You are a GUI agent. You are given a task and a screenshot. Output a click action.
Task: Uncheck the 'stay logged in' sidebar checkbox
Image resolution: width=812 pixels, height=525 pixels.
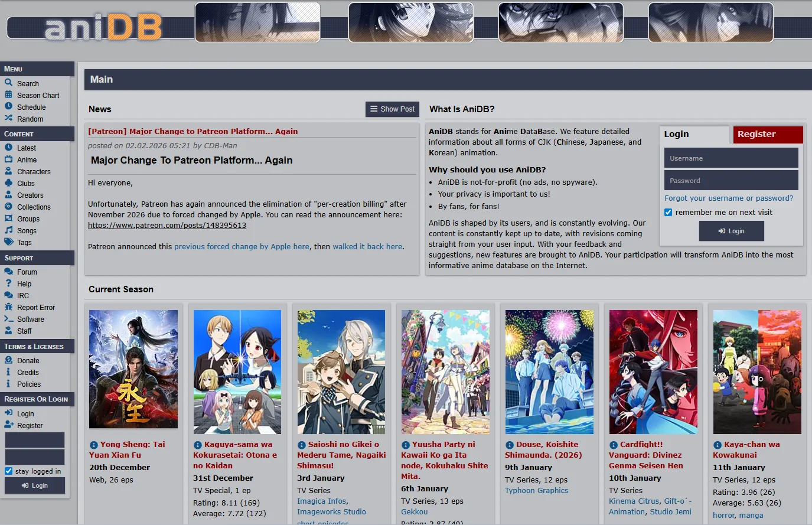pyautogui.click(x=9, y=471)
